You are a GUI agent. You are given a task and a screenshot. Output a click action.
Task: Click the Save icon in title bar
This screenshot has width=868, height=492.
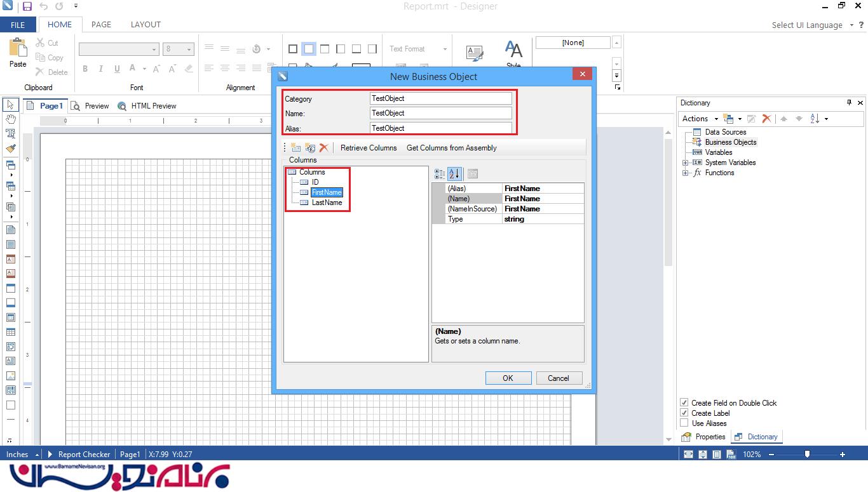[x=27, y=6]
